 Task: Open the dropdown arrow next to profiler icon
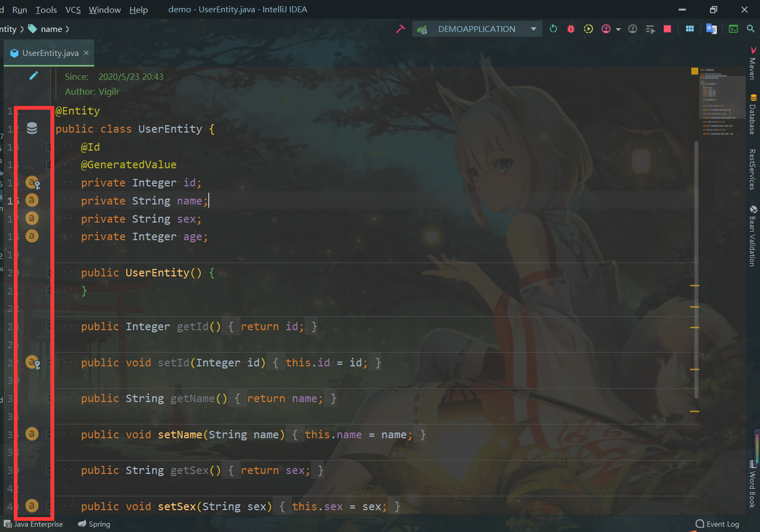[618, 29]
